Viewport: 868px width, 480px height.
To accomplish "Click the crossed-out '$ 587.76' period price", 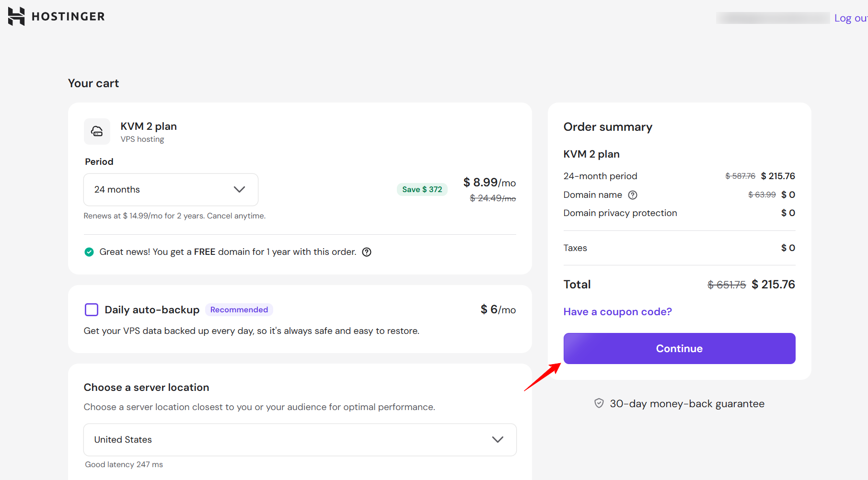I will tap(740, 176).
